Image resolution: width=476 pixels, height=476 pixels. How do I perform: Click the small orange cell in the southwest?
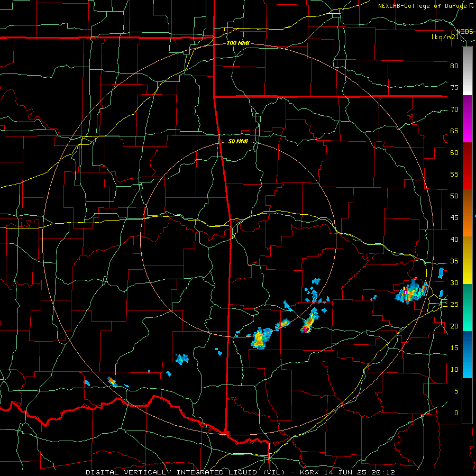pyautogui.click(x=112, y=381)
